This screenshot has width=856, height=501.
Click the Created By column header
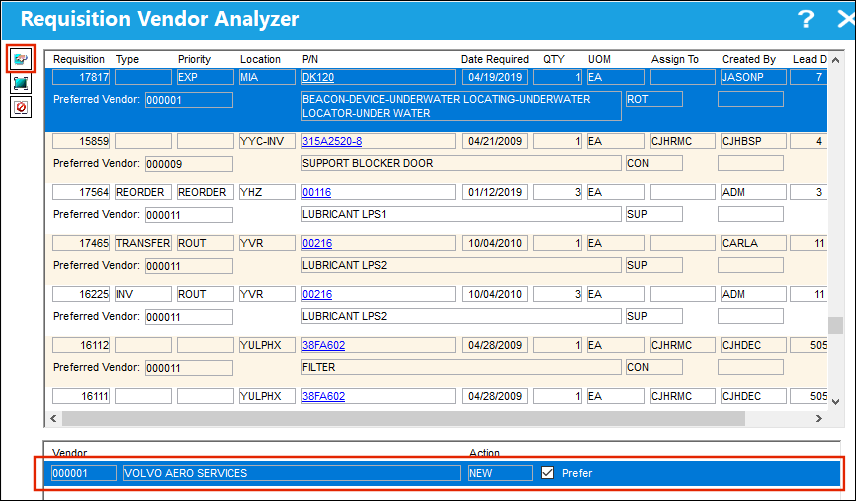[x=748, y=59]
